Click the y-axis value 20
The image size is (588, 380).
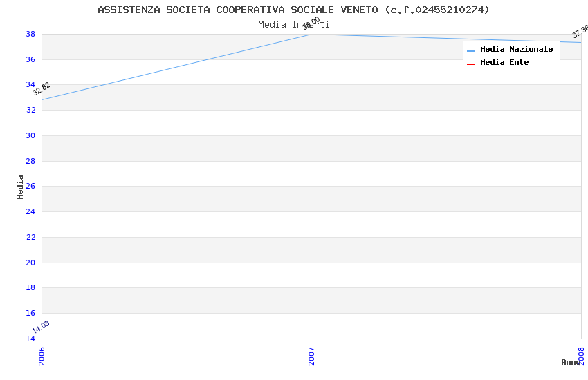coord(30,263)
